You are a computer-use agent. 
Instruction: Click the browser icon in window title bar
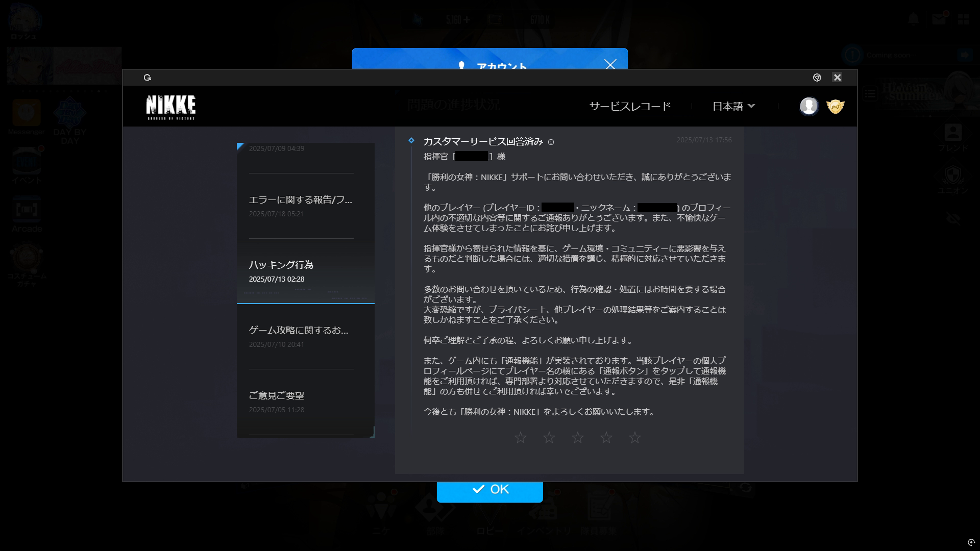click(817, 78)
